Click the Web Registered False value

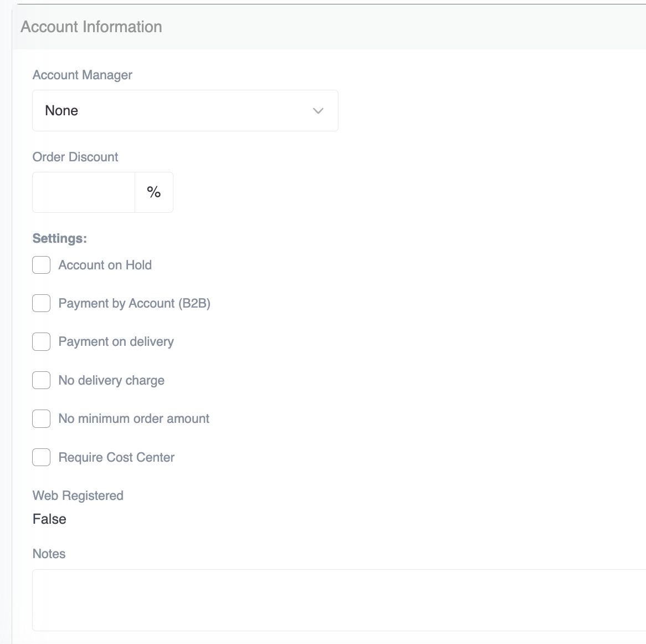49,519
